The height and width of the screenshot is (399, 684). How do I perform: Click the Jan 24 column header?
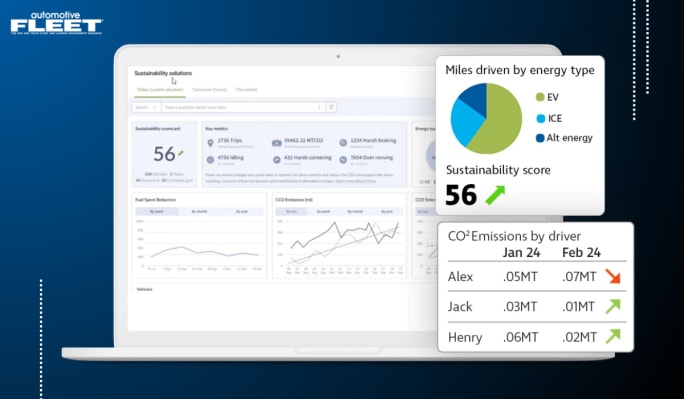point(521,252)
